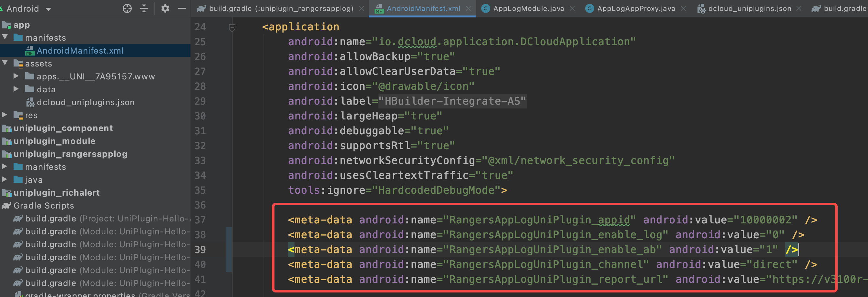Open the Android project view dropdown
868x297 pixels.
29,9
